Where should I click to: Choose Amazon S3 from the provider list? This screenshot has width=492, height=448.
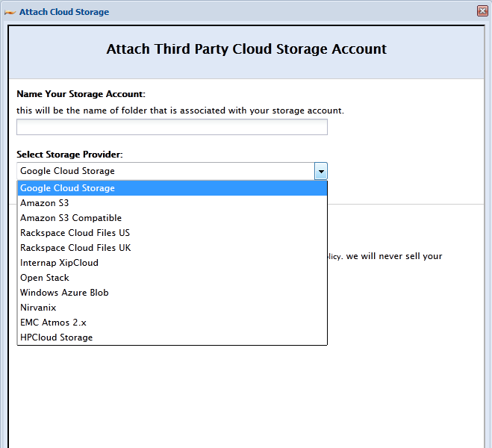point(172,203)
